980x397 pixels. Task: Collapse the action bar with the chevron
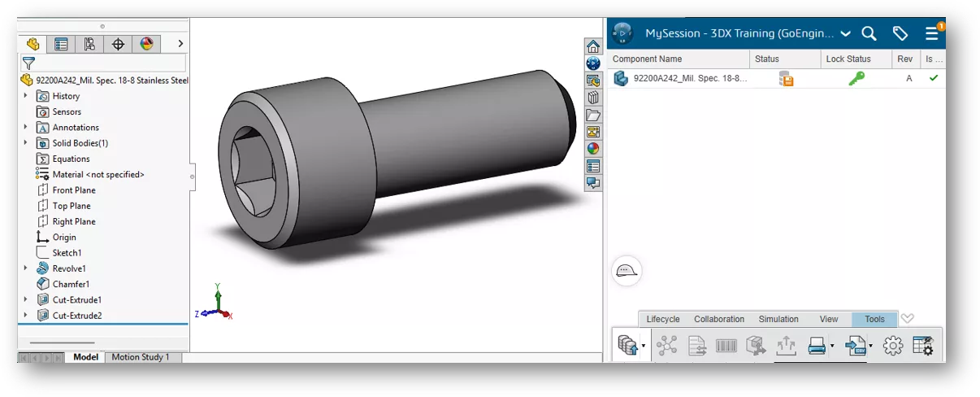click(908, 319)
